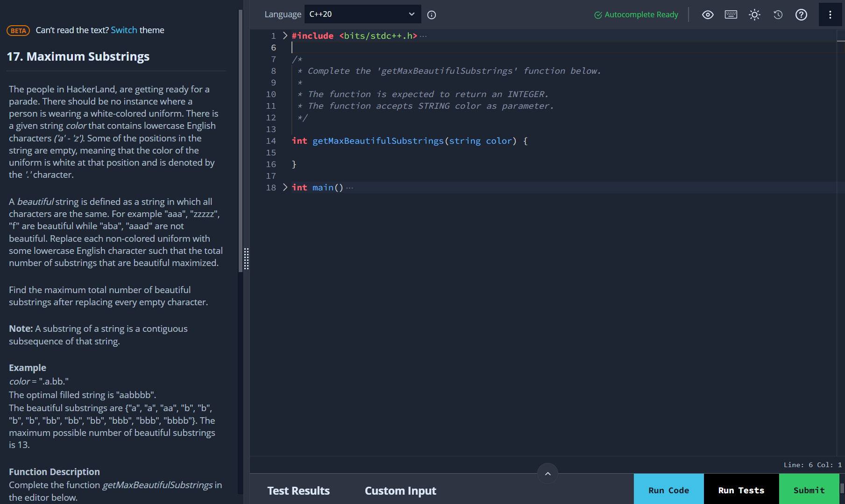Click the panel divider drag handle

coord(246,259)
